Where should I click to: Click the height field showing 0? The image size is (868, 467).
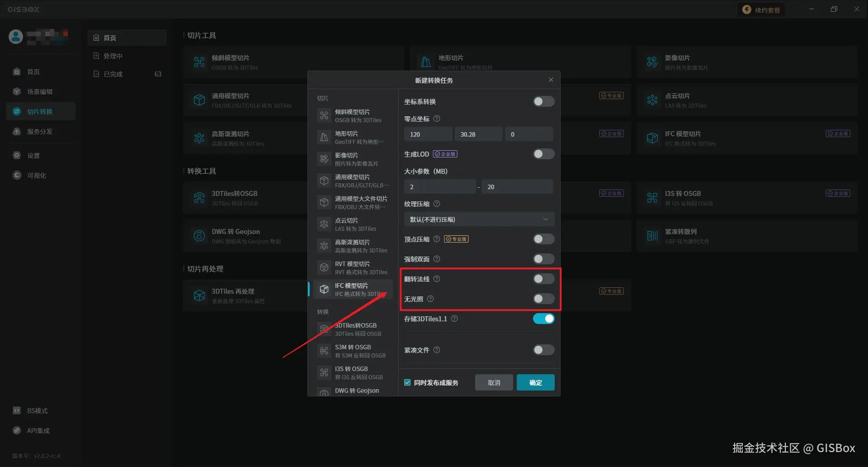(x=529, y=134)
